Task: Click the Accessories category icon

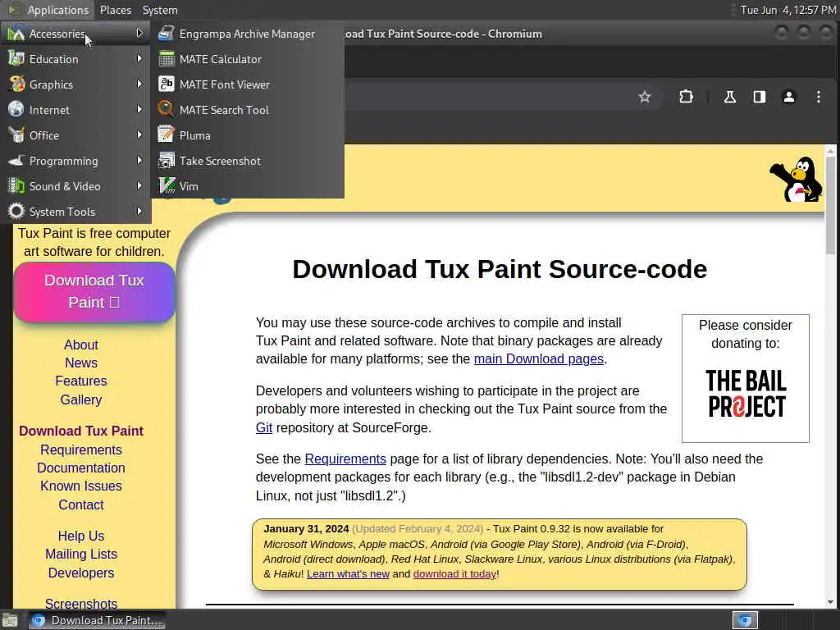Action: pyautogui.click(x=16, y=33)
